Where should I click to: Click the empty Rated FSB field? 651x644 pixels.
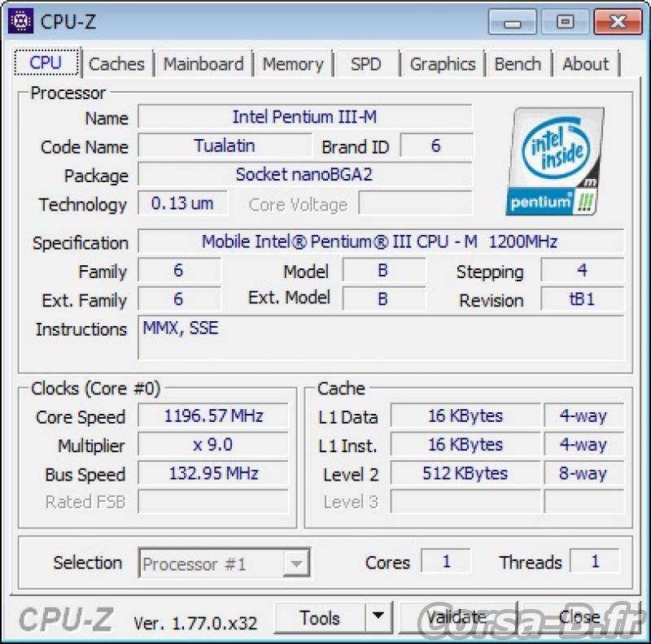tap(213, 502)
